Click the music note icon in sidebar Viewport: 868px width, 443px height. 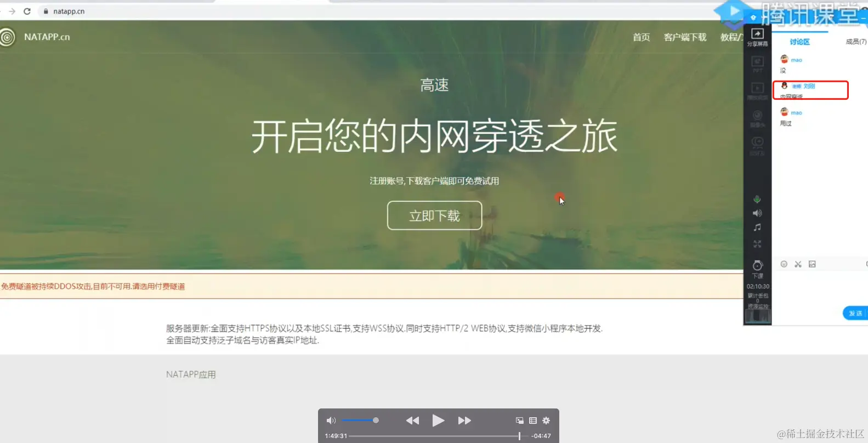pyautogui.click(x=757, y=228)
